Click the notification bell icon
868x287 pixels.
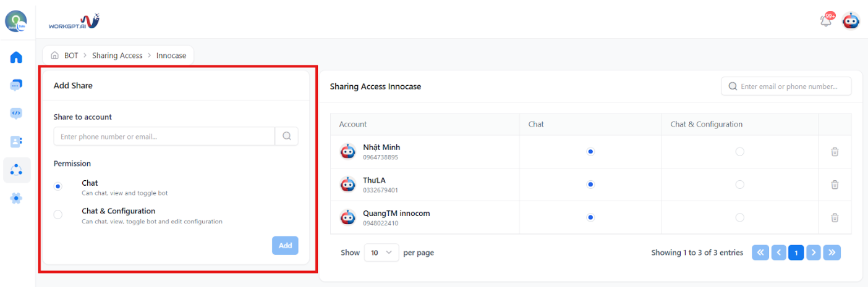[x=825, y=20]
